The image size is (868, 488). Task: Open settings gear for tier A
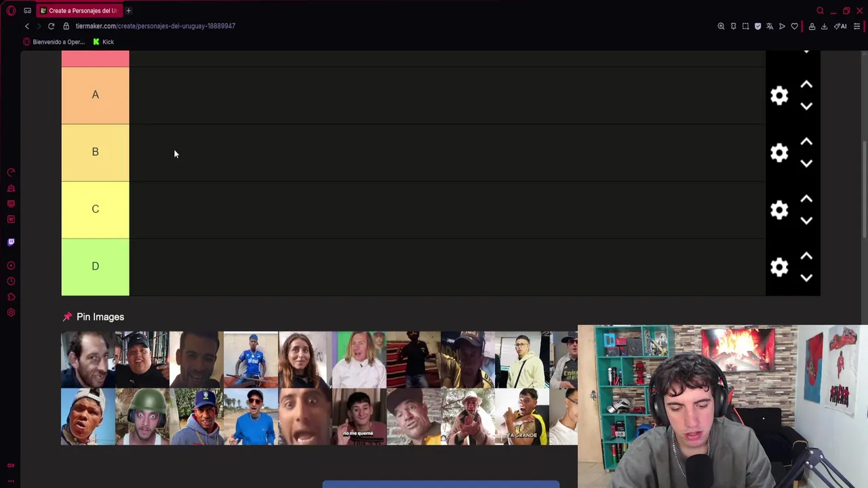pos(779,96)
